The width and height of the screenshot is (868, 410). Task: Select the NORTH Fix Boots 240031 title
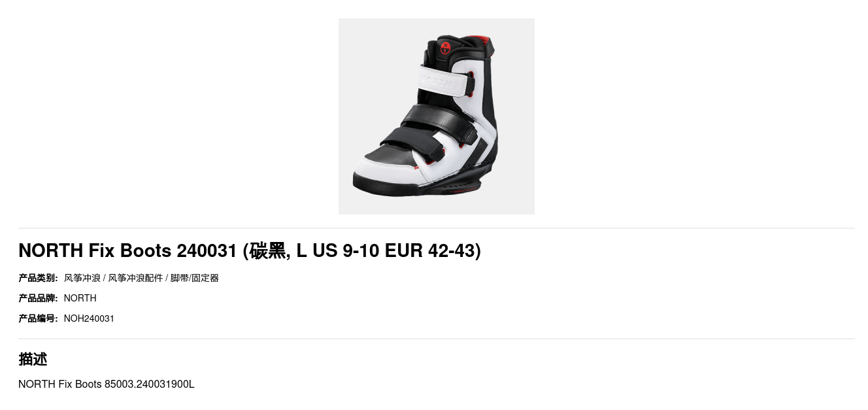[250, 250]
